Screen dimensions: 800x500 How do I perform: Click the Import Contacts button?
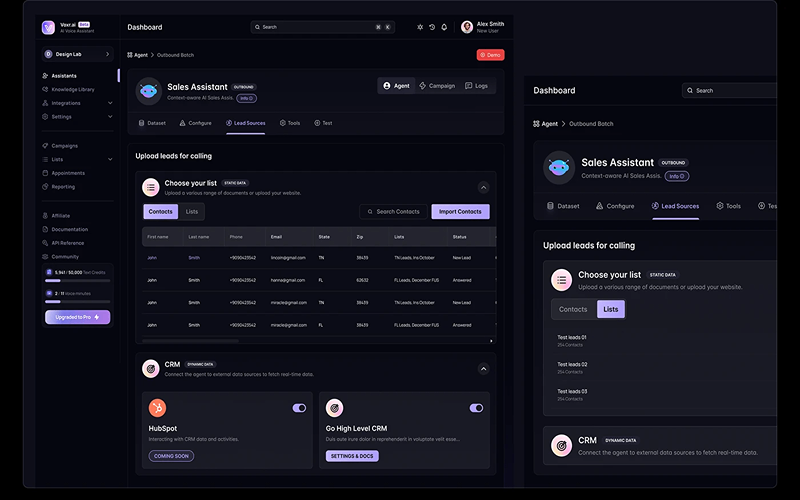pyautogui.click(x=460, y=212)
